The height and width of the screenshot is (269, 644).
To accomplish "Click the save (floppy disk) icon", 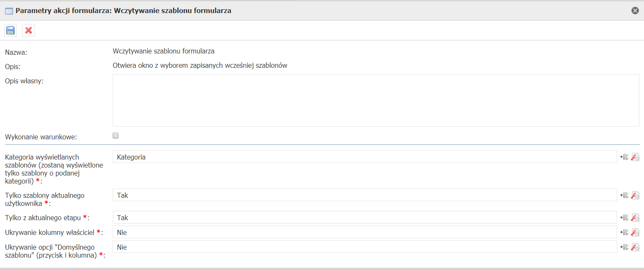I will pyautogui.click(x=11, y=30).
